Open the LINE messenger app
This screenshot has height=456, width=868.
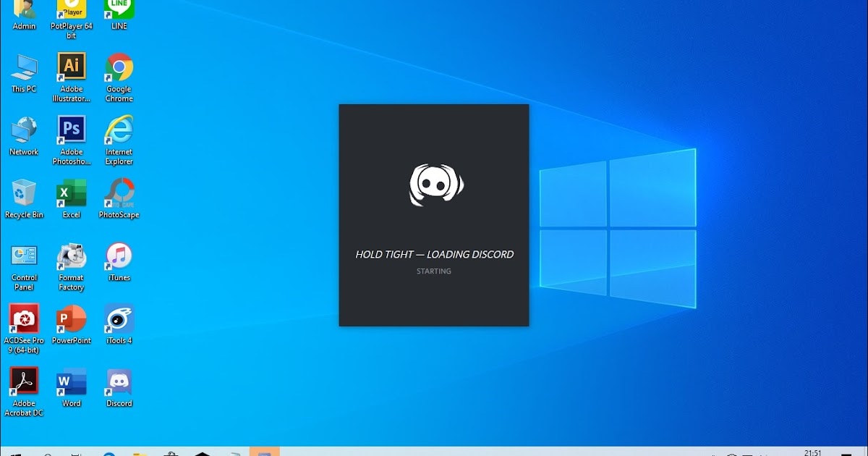click(118, 7)
